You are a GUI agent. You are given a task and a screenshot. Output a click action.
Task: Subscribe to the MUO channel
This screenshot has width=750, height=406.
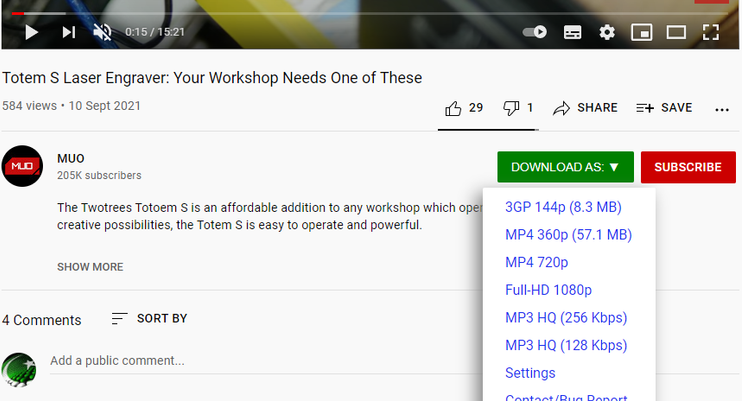click(688, 167)
